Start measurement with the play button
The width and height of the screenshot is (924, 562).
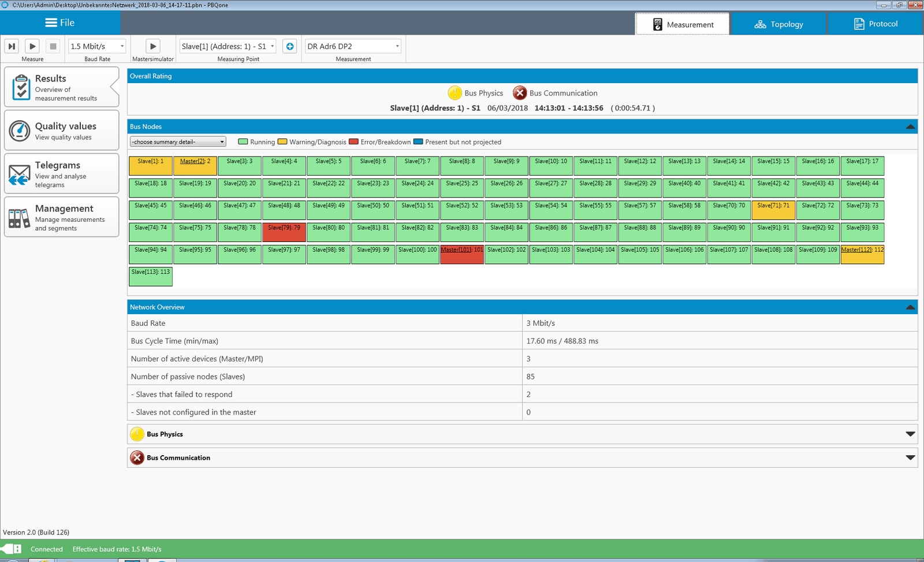tap(32, 46)
